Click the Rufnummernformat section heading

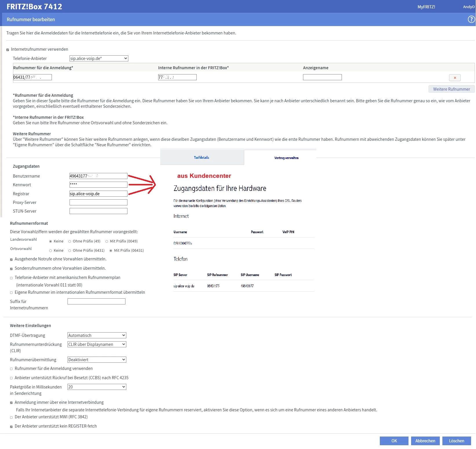29,223
